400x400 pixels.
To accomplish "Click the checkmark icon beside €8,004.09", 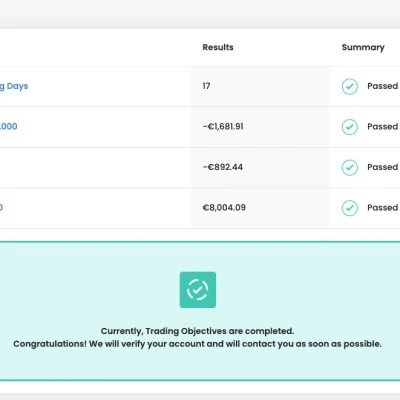I will pos(350,208).
